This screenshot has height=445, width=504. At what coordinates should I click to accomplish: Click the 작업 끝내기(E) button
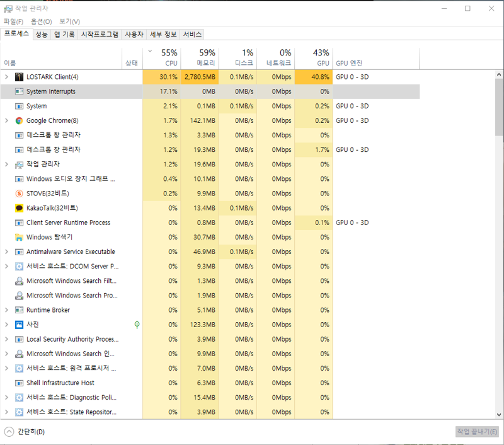click(477, 432)
